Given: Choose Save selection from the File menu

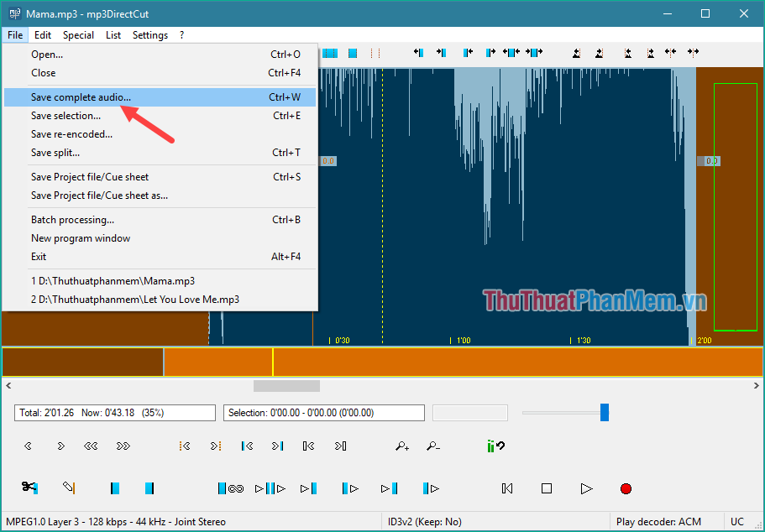Looking at the screenshot, I should [65, 115].
